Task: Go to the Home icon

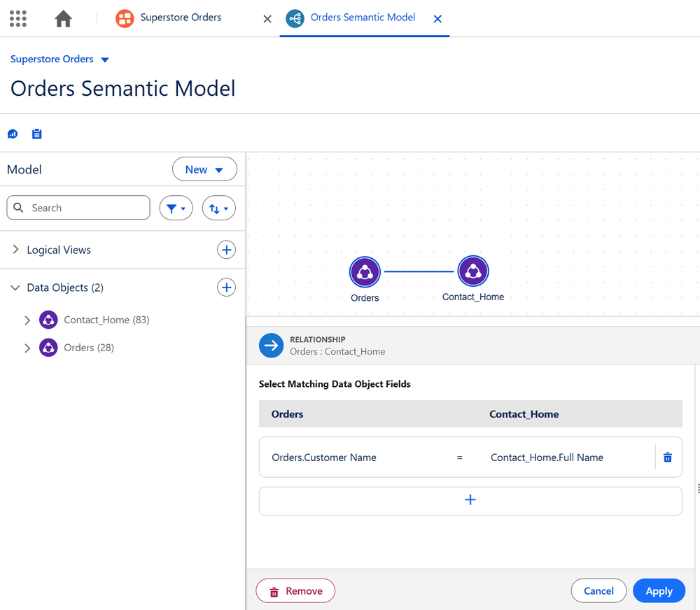Action: pyautogui.click(x=64, y=19)
